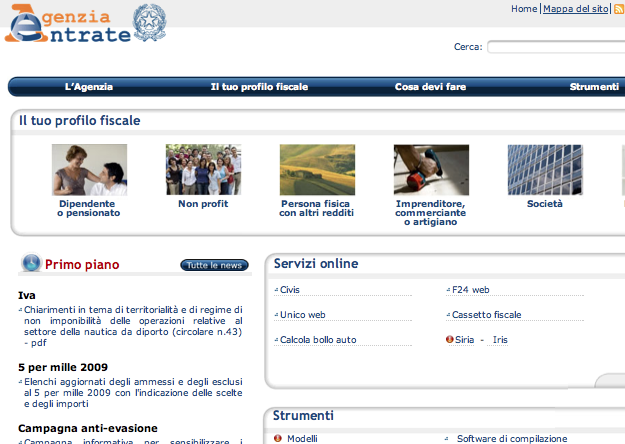Open Persona fisica con altri redditi link
This screenshot has width=625, height=444.
[316, 208]
